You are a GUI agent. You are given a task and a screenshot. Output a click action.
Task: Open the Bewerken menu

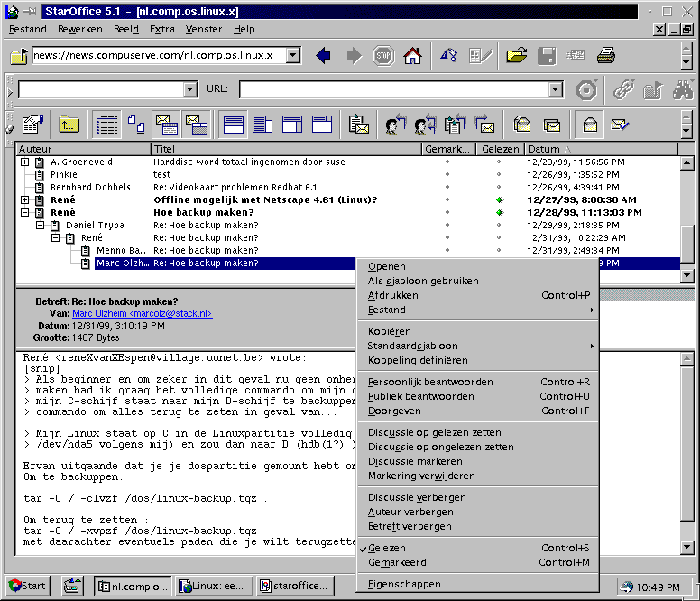80,30
